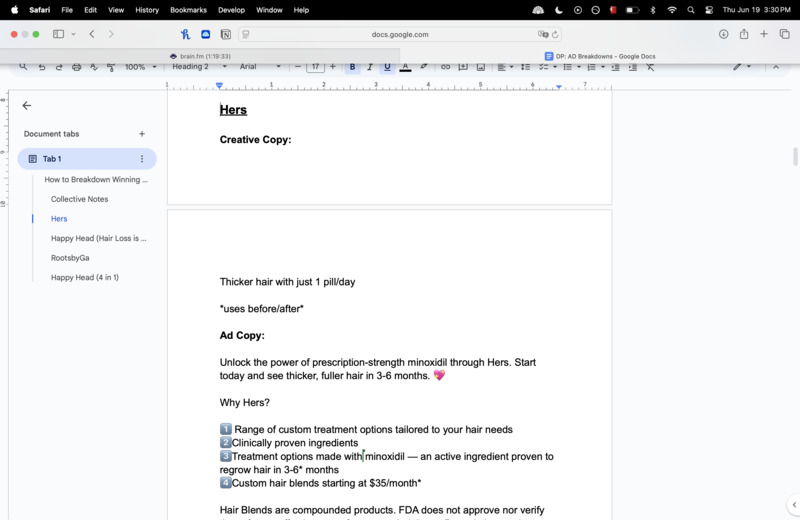Open the text alignment dropdown

[x=505, y=67]
